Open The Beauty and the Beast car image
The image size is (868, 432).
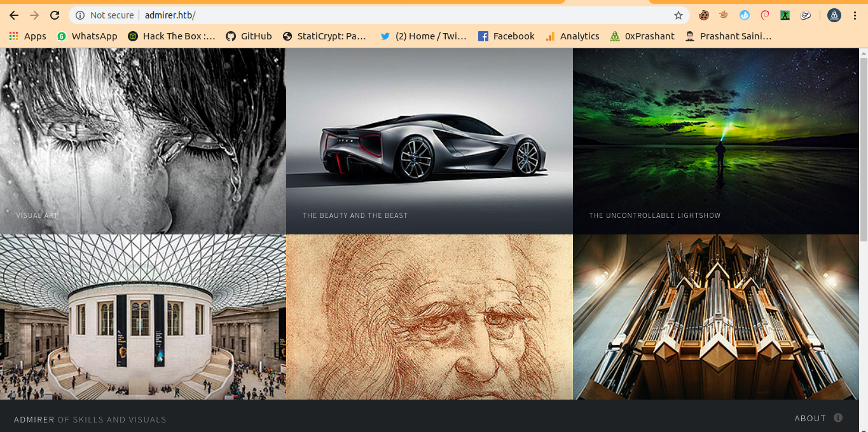coord(429,141)
